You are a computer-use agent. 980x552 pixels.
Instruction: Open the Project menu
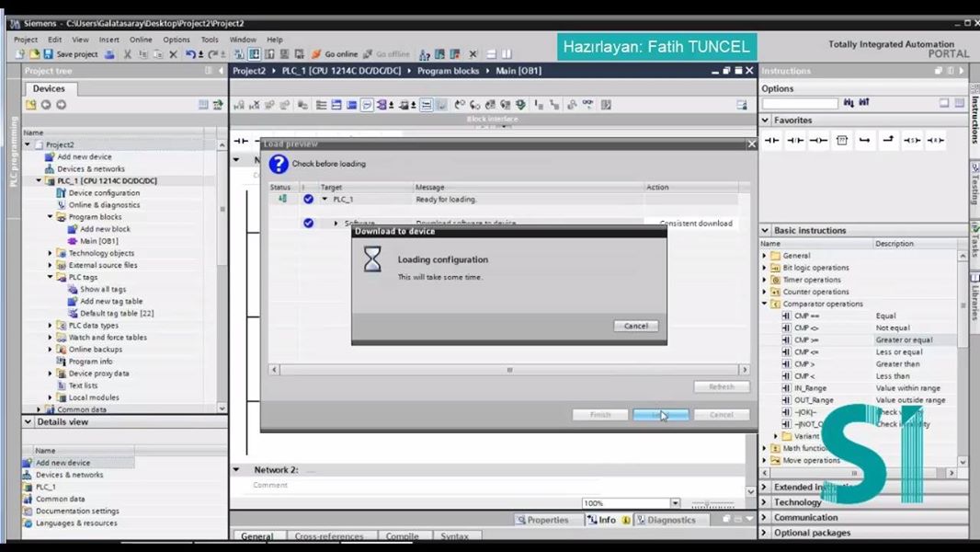26,40
